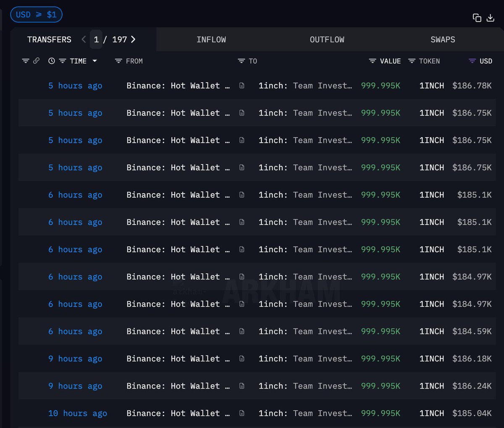Click contract icon in $186.24K row
504x428 pixels.
coord(242,386)
